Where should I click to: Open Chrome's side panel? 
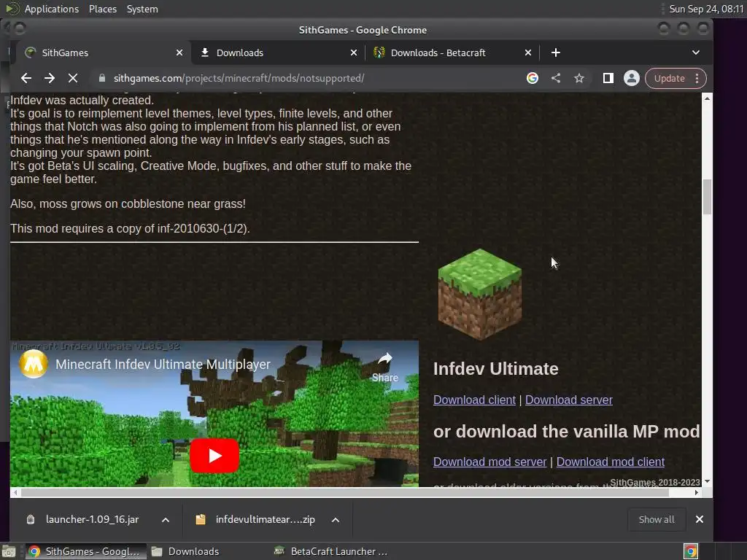tap(608, 78)
